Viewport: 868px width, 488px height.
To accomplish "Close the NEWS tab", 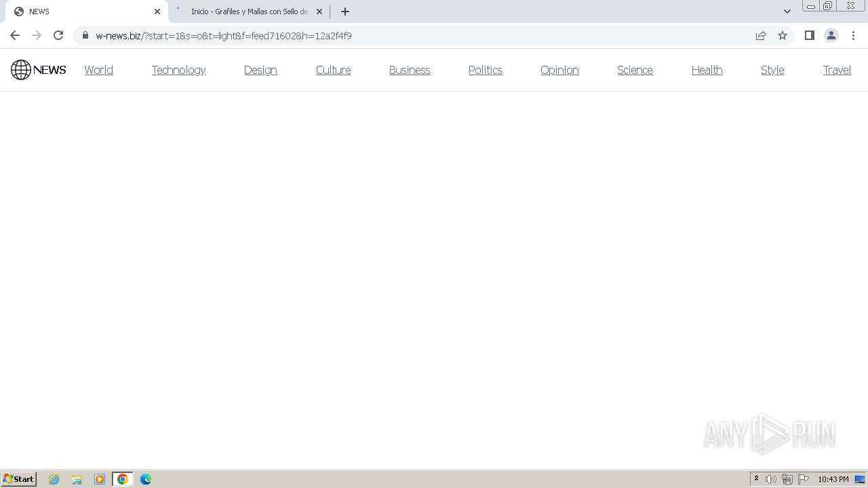I will click(x=157, y=12).
